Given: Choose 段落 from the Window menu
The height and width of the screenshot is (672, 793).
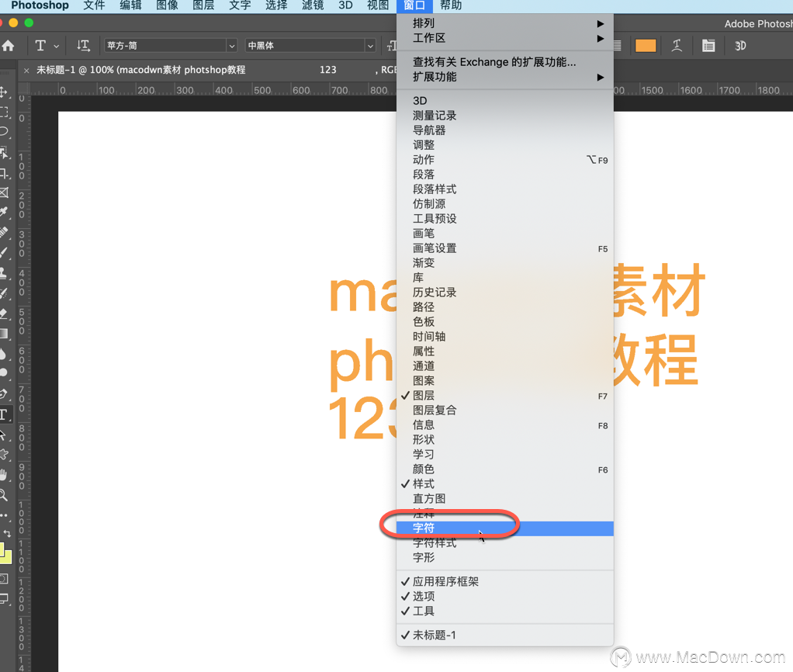Looking at the screenshot, I should (504, 175).
